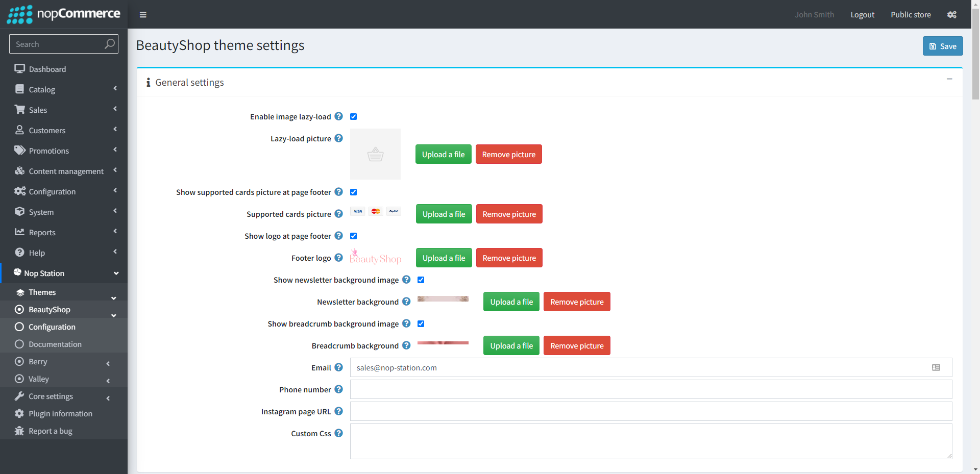Click the sidebar Search box

[x=64, y=44]
